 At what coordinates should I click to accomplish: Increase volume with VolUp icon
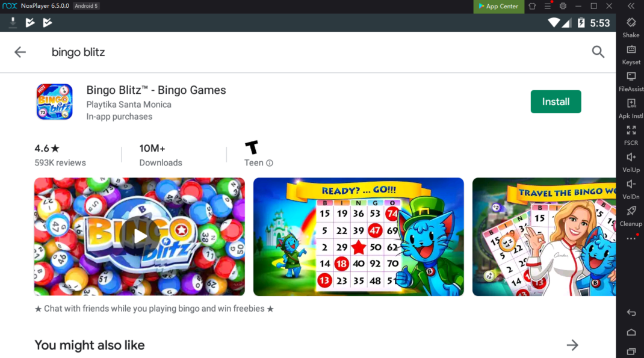pos(631,162)
